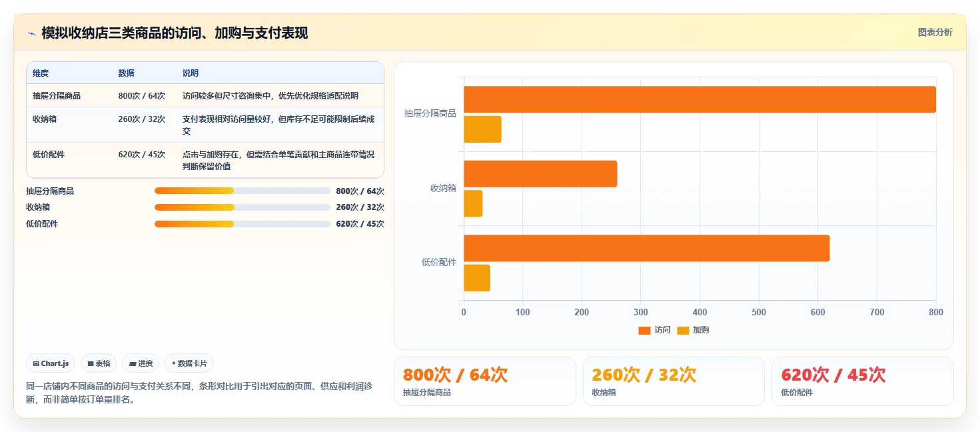This screenshot has width=980, height=432.
Task: Click the 抽屉分隔商品 访问 bar in chart
Action: point(700,99)
